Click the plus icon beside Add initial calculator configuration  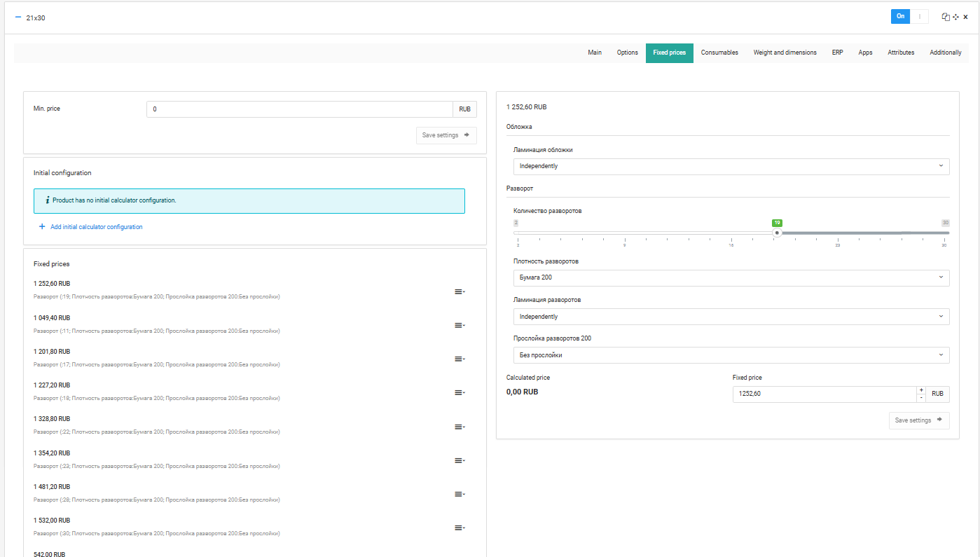coord(42,227)
